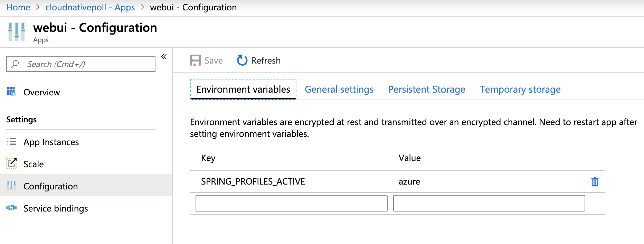Click the Save disk icon
644x244 pixels.
click(195, 60)
